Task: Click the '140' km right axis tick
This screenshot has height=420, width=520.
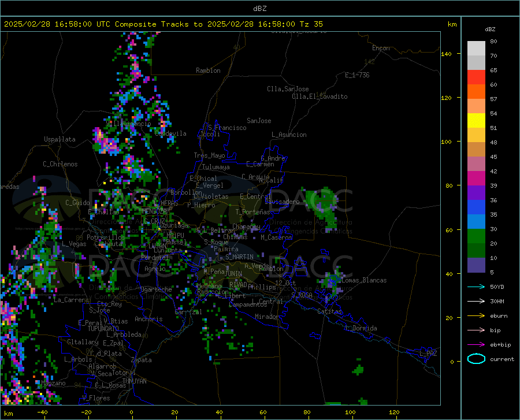Action: click(446, 54)
